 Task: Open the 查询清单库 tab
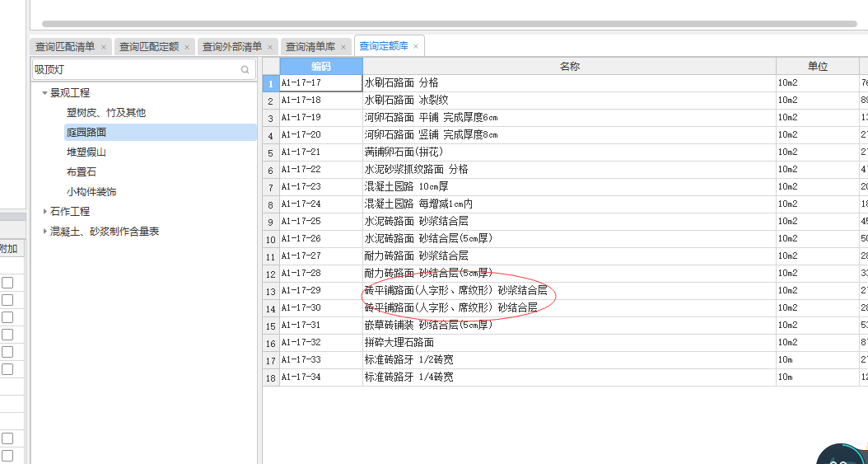coord(310,46)
